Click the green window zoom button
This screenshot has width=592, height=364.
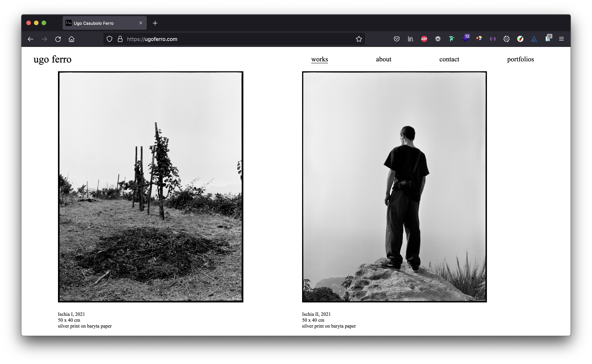tap(44, 23)
